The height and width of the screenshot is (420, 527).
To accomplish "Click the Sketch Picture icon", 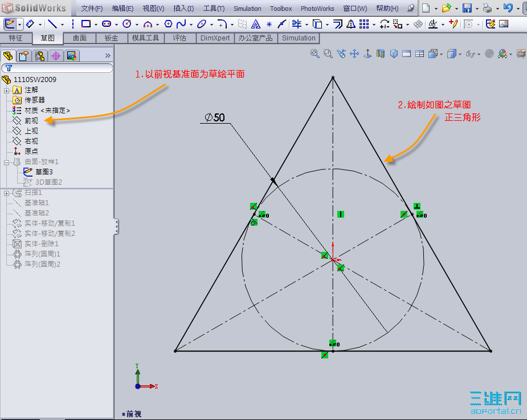I will [x=504, y=24].
